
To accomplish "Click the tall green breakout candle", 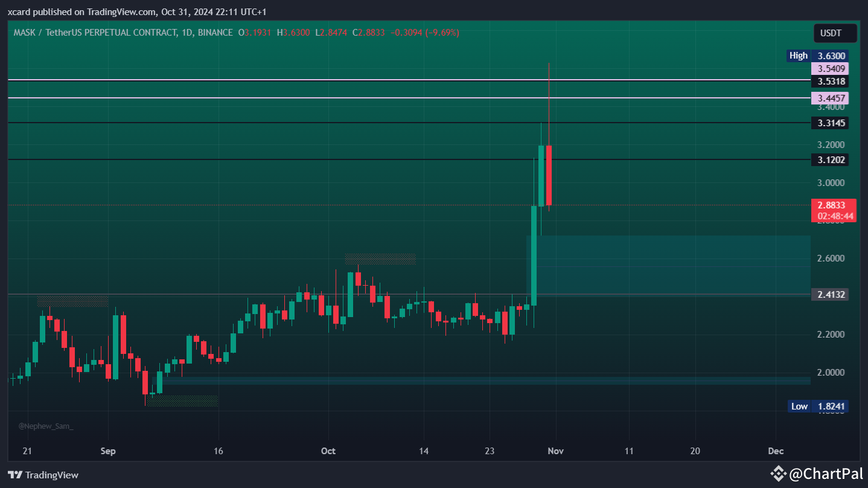I will pyautogui.click(x=534, y=254).
